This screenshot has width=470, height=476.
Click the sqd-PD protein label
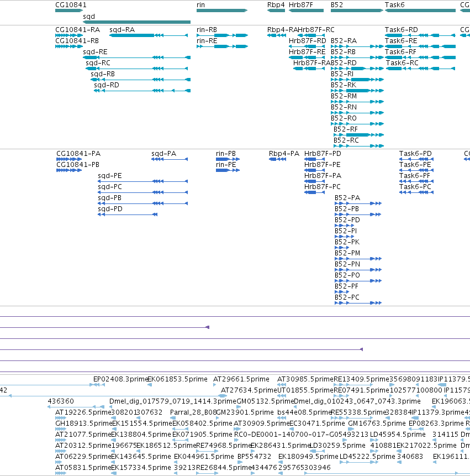(x=110, y=208)
